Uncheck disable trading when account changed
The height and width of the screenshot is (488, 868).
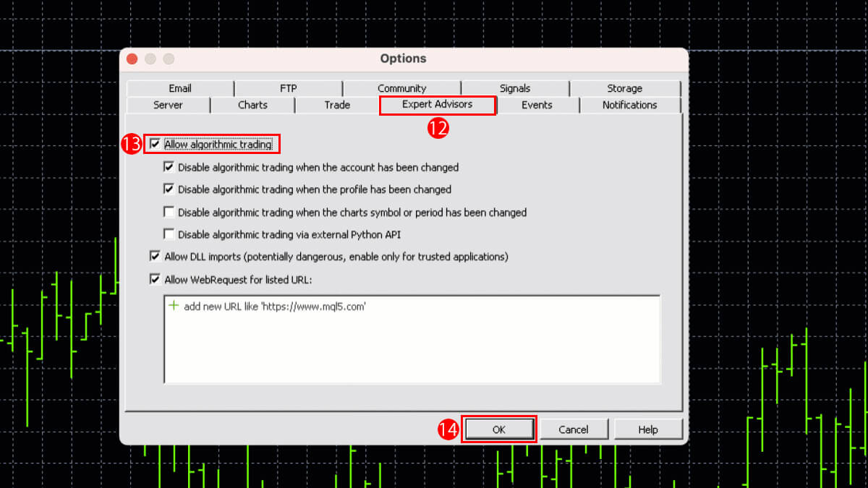tap(169, 167)
